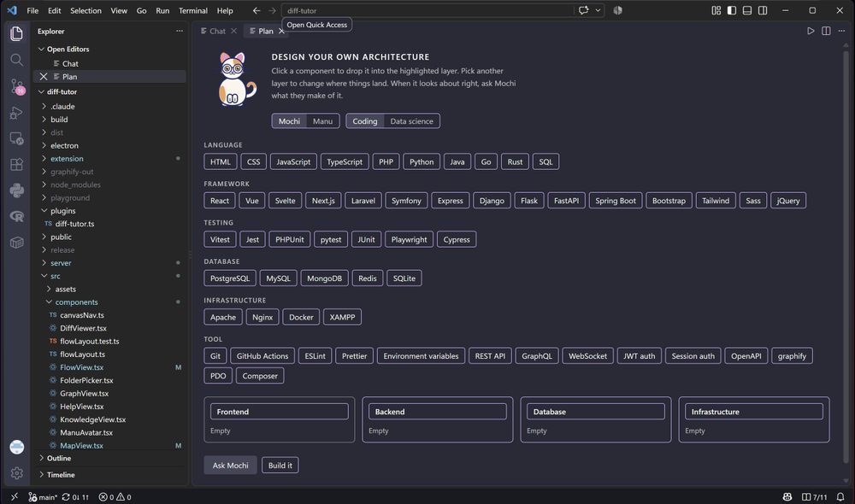Add the React framework chip
The width and height of the screenshot is (855, 504).
tap(220, 201)
